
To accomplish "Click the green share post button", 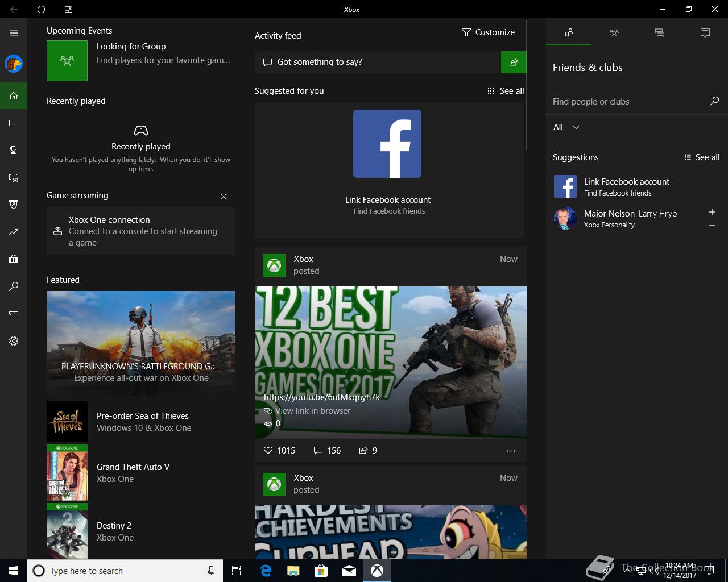I will (514, 62).
